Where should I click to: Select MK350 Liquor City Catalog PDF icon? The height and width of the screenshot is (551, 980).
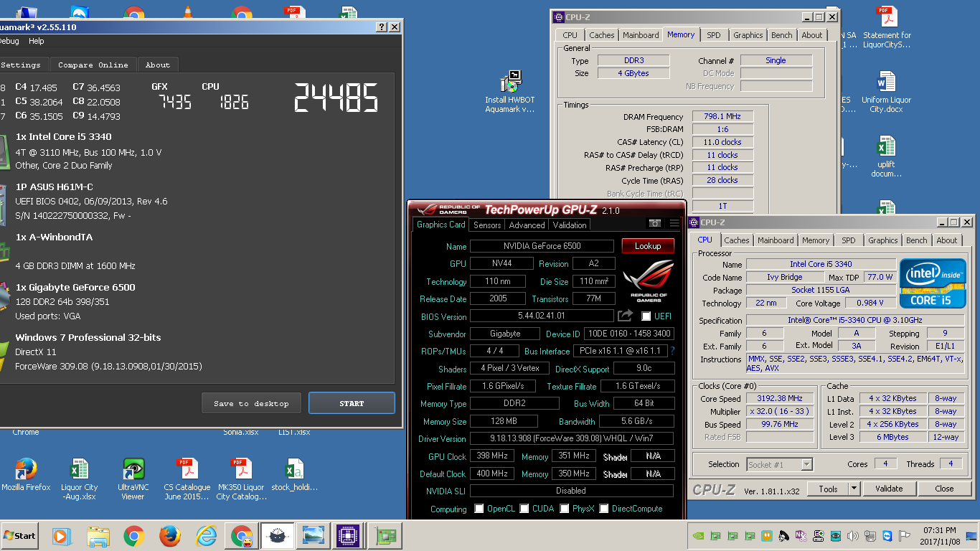point(241,479)
